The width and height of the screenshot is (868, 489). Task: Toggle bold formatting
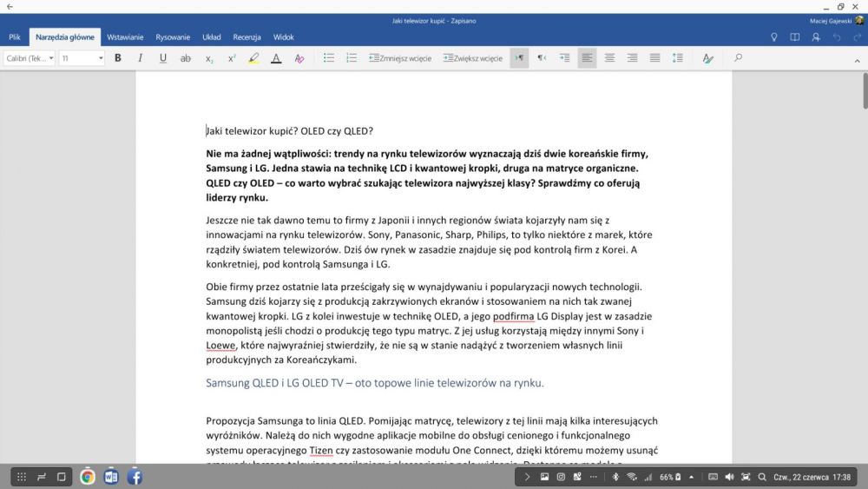[x=117, y=57]
